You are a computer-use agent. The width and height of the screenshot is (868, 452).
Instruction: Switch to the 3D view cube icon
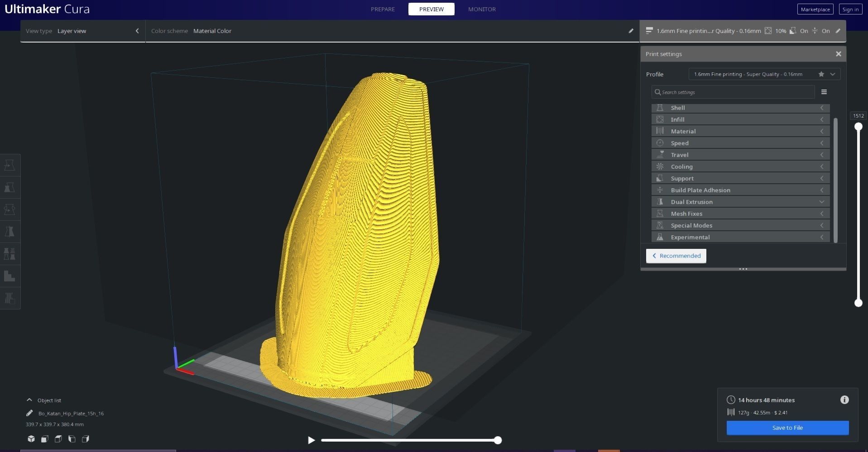pyautogui.click(x=31, y=439)
